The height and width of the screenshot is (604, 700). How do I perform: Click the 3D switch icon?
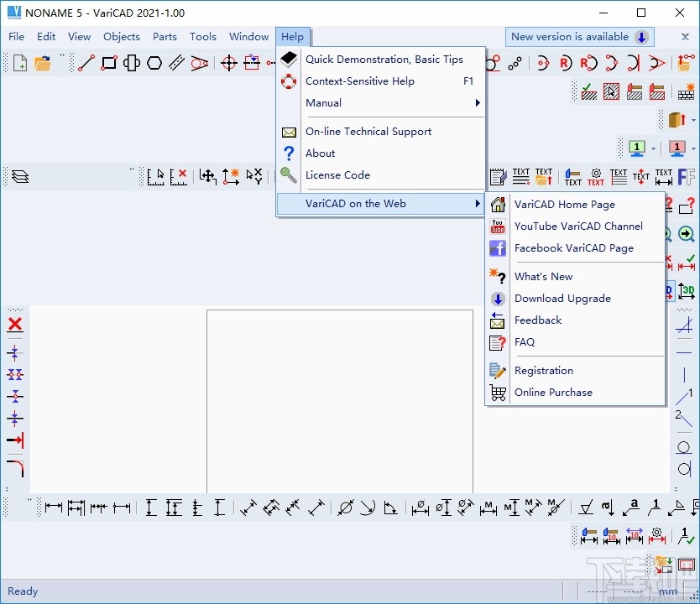[x=687, y=291]
